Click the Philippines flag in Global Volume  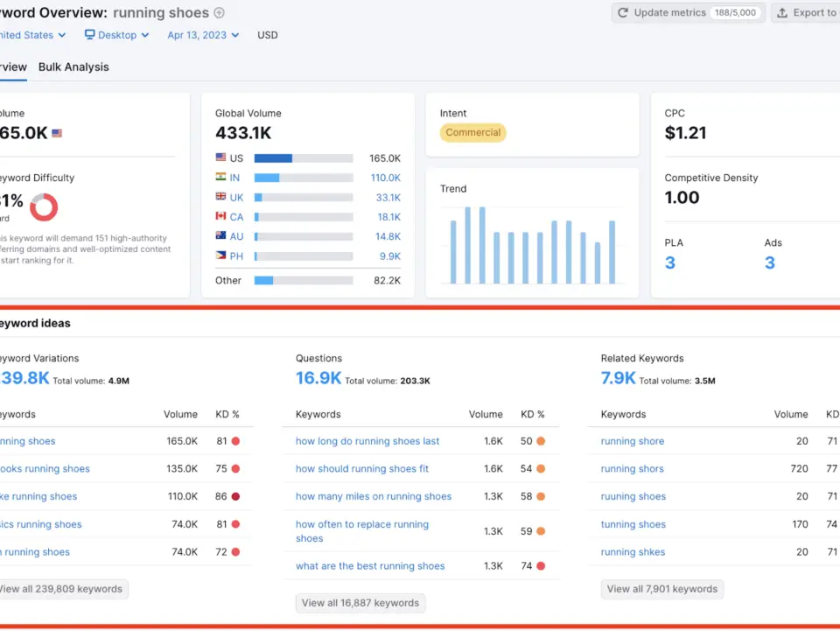pos(220,256)
